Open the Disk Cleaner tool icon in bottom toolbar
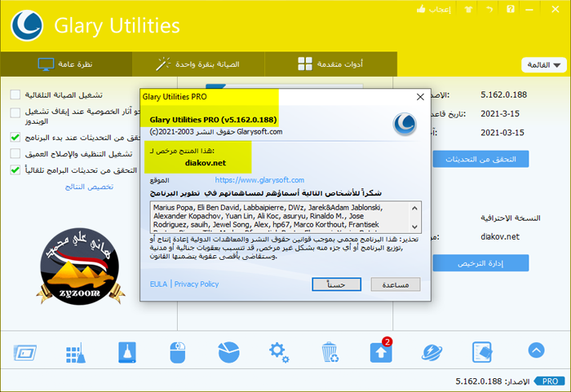The image size is (571, 392). point(25,352)
